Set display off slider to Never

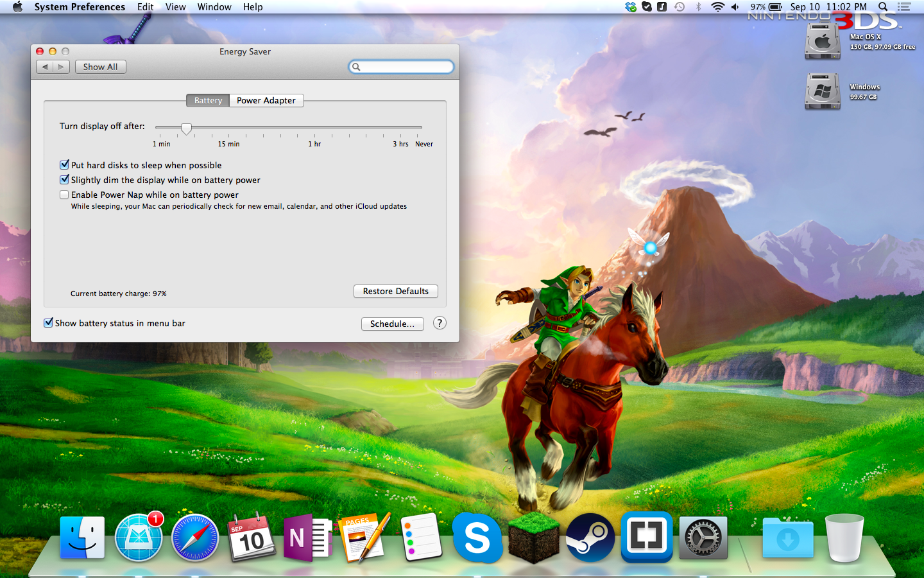(x=417, y=128)
